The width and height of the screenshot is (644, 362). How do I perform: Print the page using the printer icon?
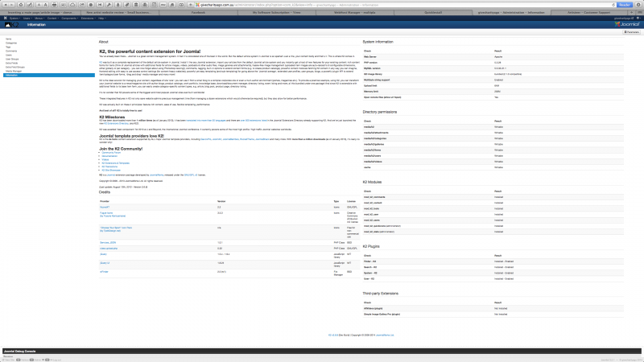pos(54,5)
